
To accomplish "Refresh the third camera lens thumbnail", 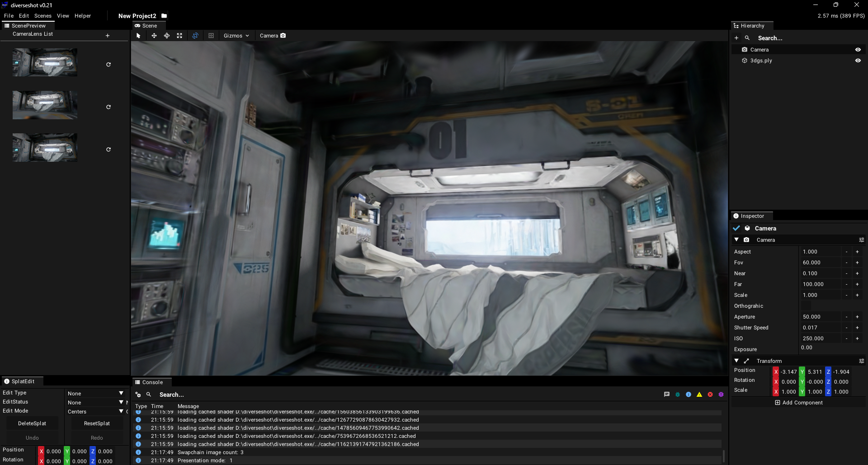I will coord(108,150).
